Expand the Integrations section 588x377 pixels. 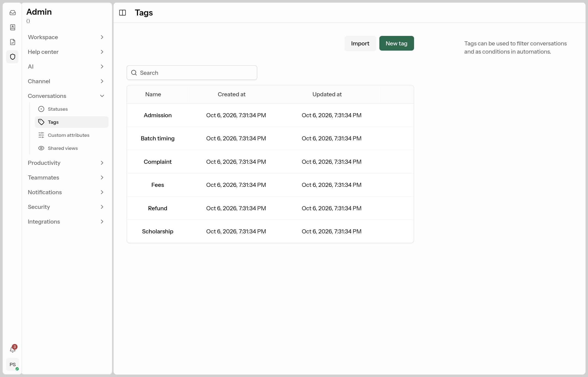pos(66,222)
